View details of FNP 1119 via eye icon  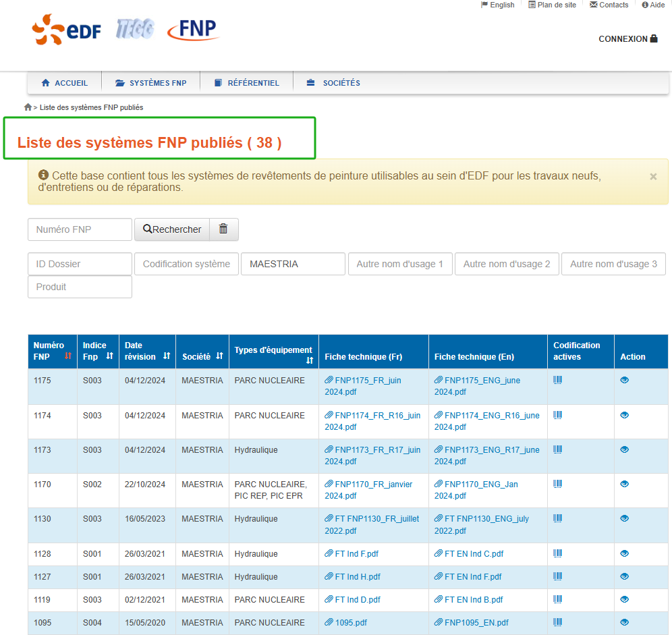(624, 599)
